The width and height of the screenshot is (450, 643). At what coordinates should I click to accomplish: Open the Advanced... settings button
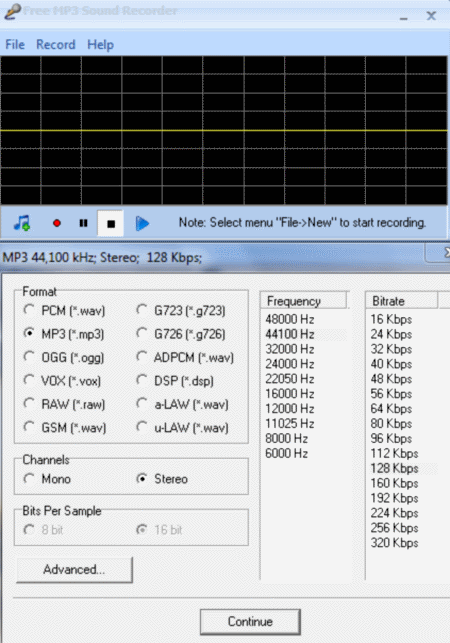coord(74,569)
